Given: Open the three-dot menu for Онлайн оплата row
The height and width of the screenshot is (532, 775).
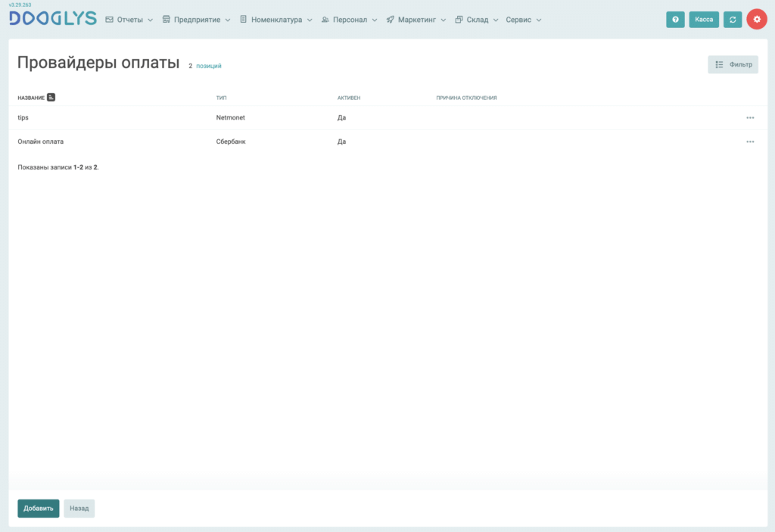Looking at the screenshot, I should (750, 142).
